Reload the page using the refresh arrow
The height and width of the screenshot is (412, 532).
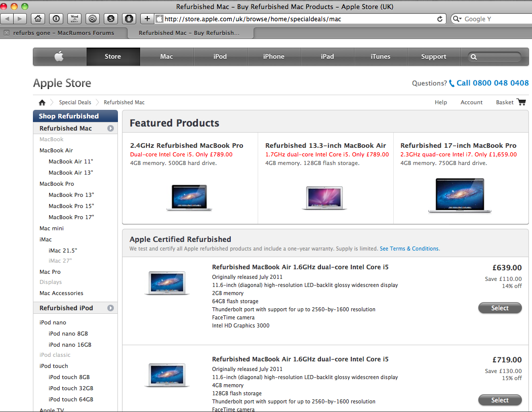coord(440,19)
